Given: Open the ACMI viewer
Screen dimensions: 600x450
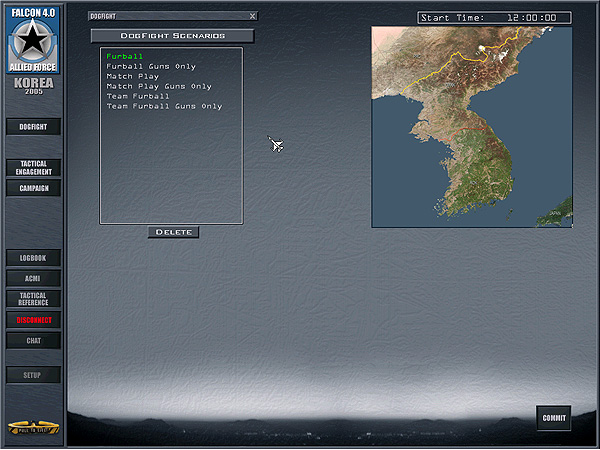Looking at the screenshot, I should coord(33,278).
